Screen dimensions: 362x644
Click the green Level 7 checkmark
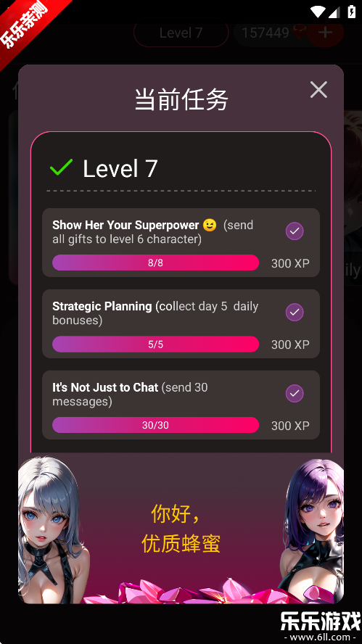61,168
